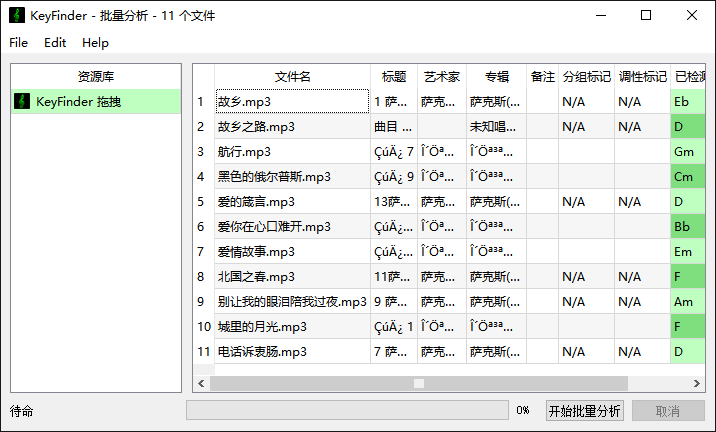Click the batch analysis progress bar
716x432 pixels.
[347, 411]
